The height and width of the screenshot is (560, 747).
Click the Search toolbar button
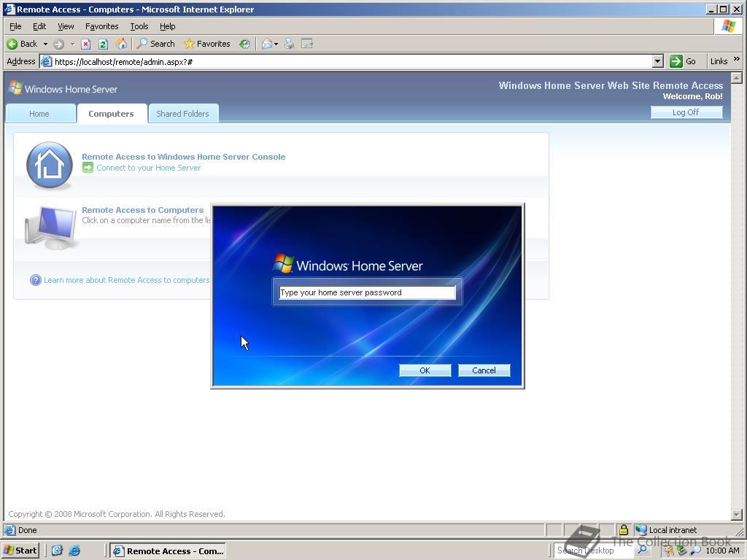[x=156, y=44]
